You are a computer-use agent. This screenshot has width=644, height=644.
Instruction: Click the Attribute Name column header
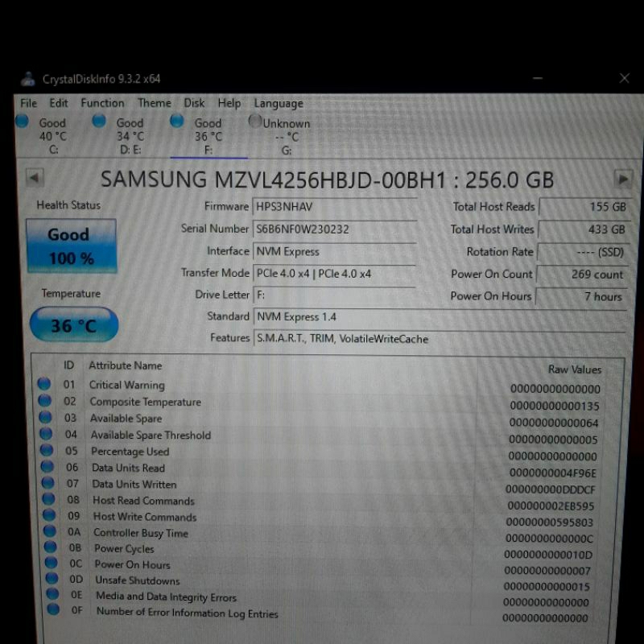(126, 365)
